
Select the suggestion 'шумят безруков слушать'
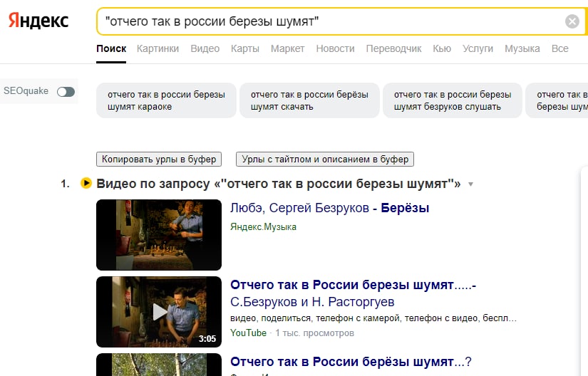coord(453,100)
